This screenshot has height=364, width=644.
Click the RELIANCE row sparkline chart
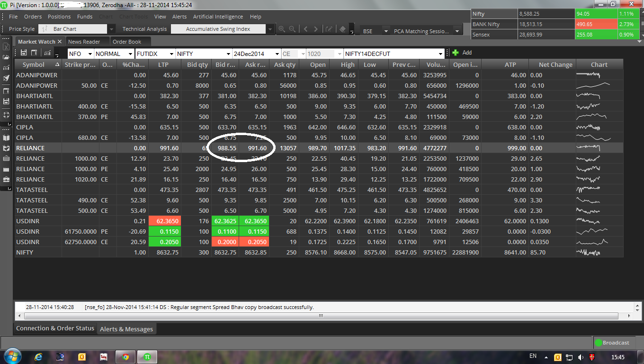[x=589, y=148]
